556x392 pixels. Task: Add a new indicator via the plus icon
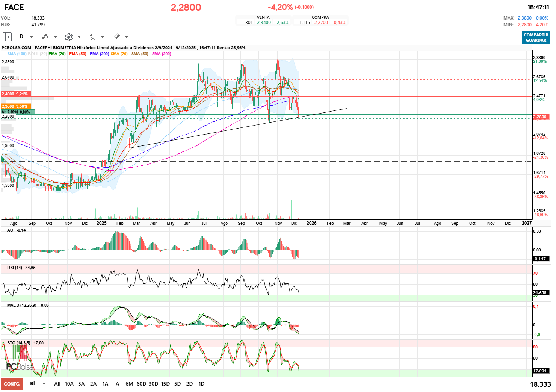(92, 37)
